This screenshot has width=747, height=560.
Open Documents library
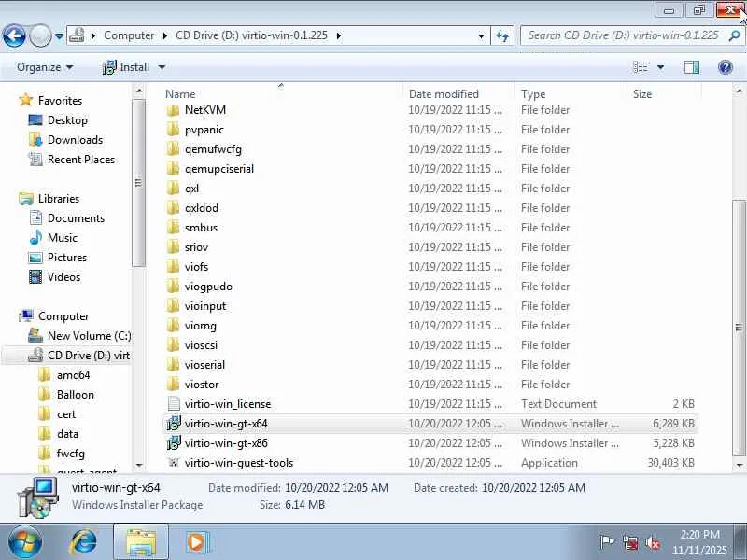(x=76, y=217)
